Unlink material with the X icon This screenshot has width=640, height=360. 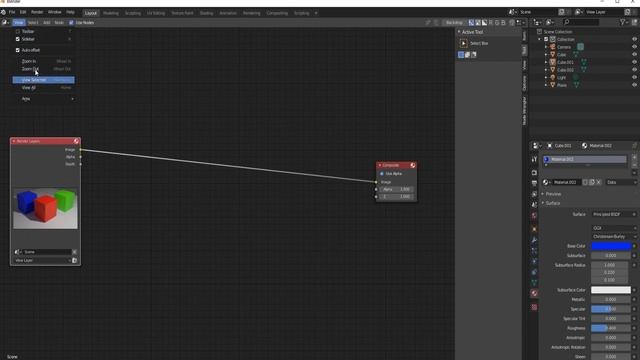coord(598,182)
